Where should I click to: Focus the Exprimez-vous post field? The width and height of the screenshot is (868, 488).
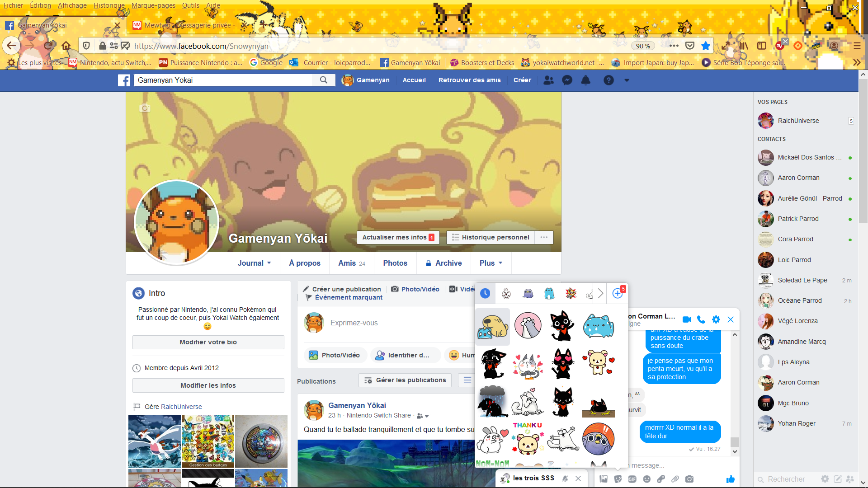click(x=354, y=323)
